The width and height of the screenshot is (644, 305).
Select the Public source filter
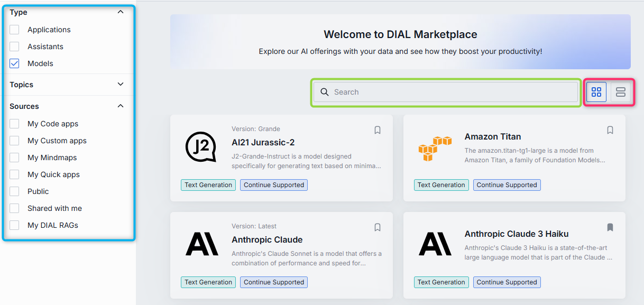14,191
